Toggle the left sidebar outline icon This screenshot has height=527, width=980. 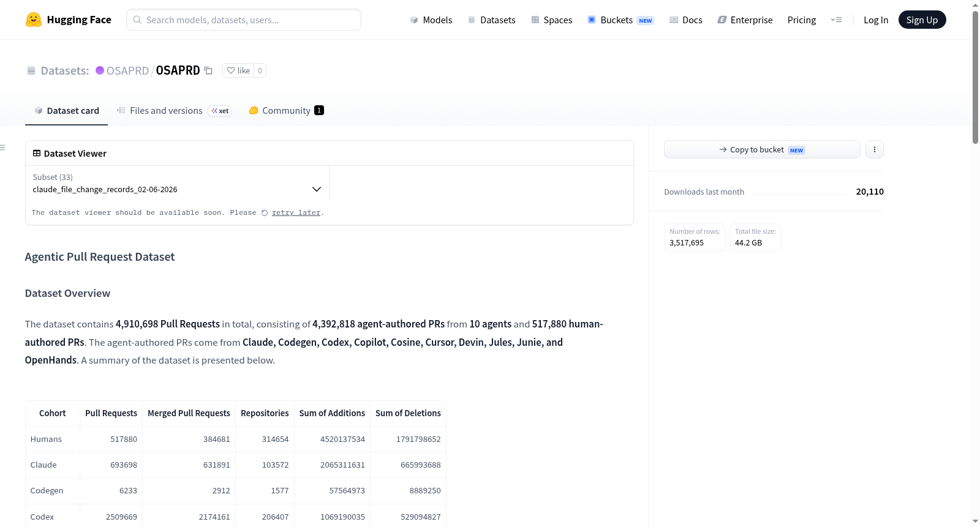click(x=2, y=148)
